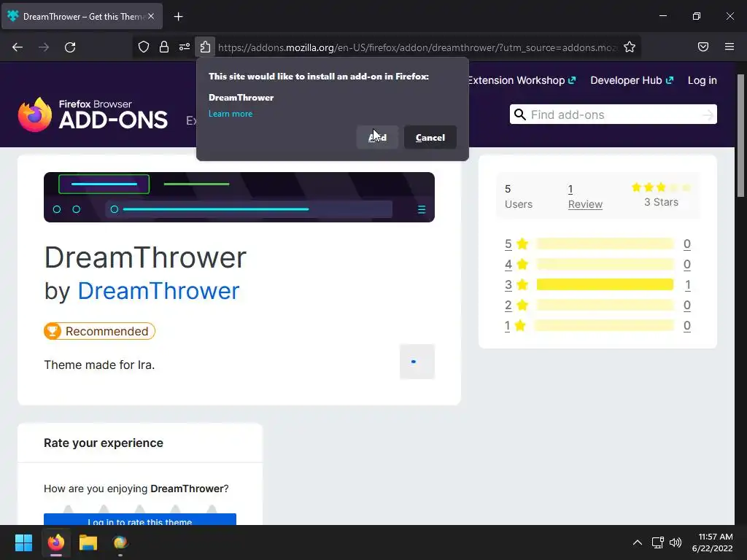Click the 3-star rating bar

click(x=605, y=285)
